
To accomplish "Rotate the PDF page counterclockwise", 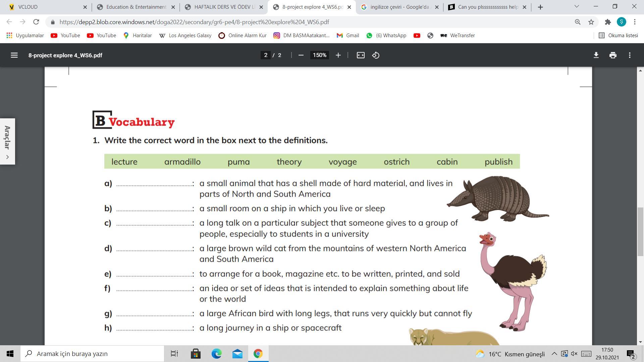I will pos(376,55).
